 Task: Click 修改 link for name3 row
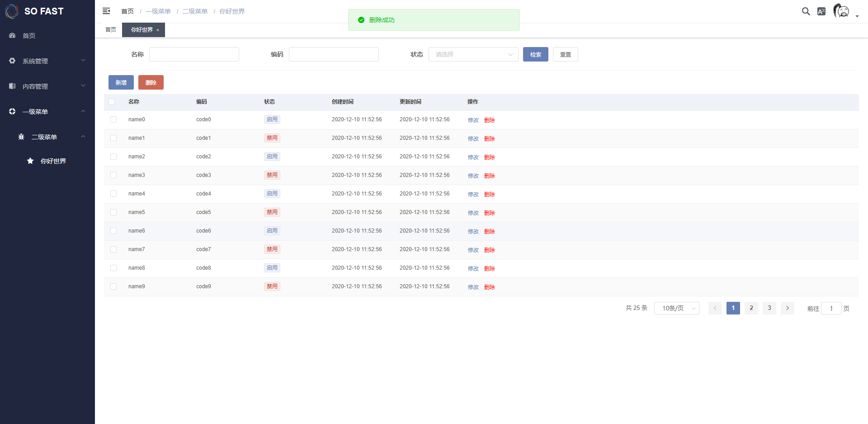(x=473, y=176)
